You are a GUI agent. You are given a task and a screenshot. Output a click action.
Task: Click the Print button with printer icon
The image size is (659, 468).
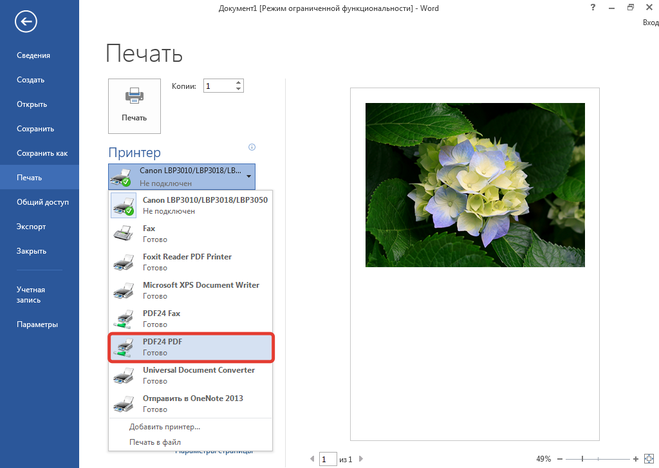[134, 106]
